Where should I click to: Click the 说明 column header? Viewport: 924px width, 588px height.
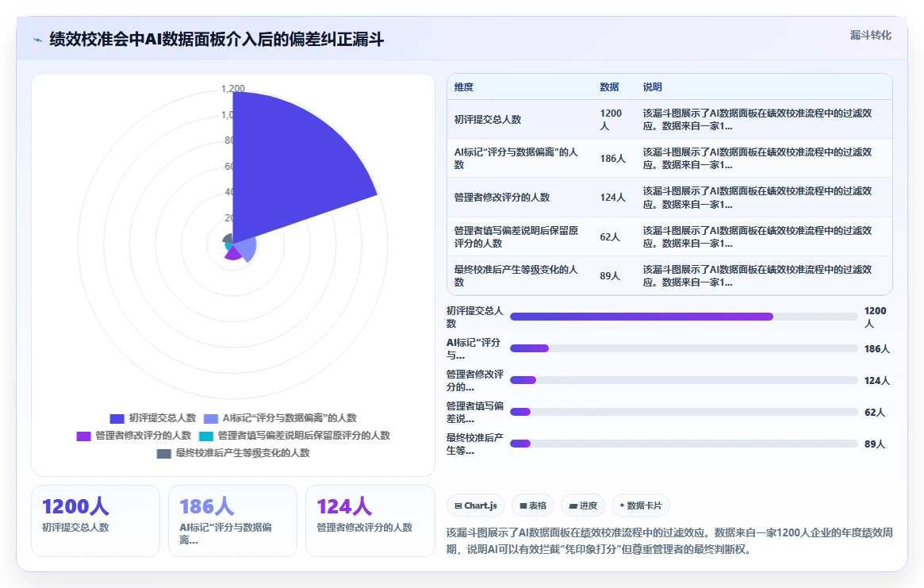point(652,87)
